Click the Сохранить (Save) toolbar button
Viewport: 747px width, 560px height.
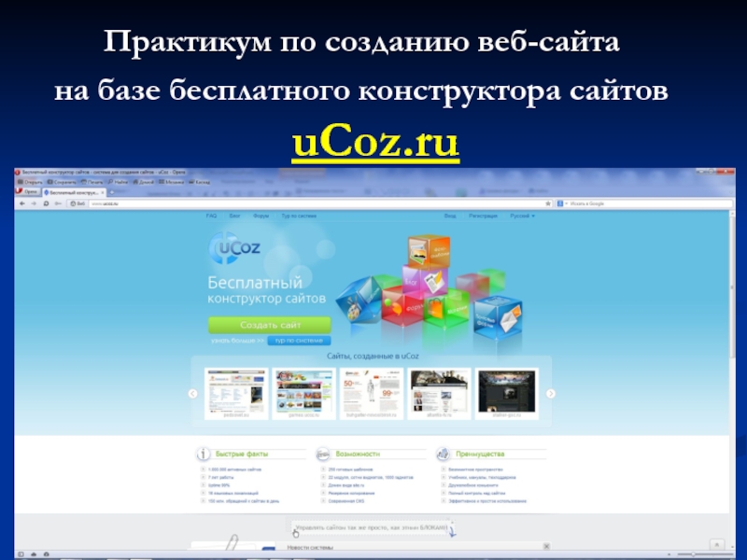point(62,182)
